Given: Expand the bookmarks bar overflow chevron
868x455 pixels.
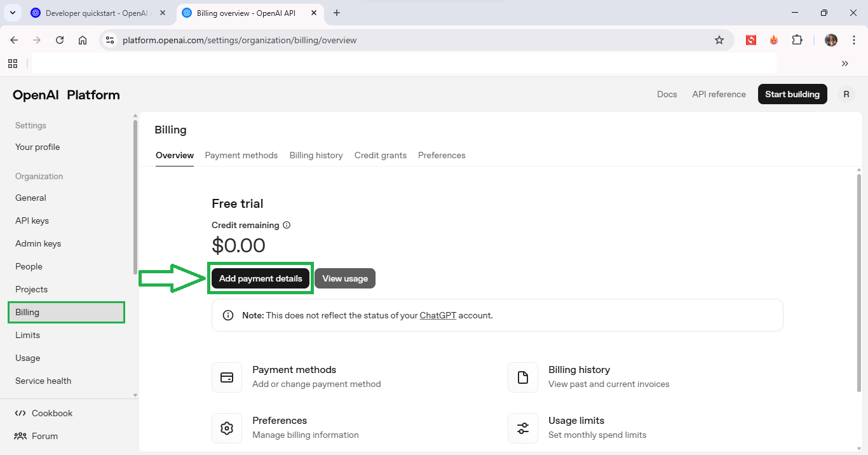Looking at the screenshot, I should click(844, 64).
